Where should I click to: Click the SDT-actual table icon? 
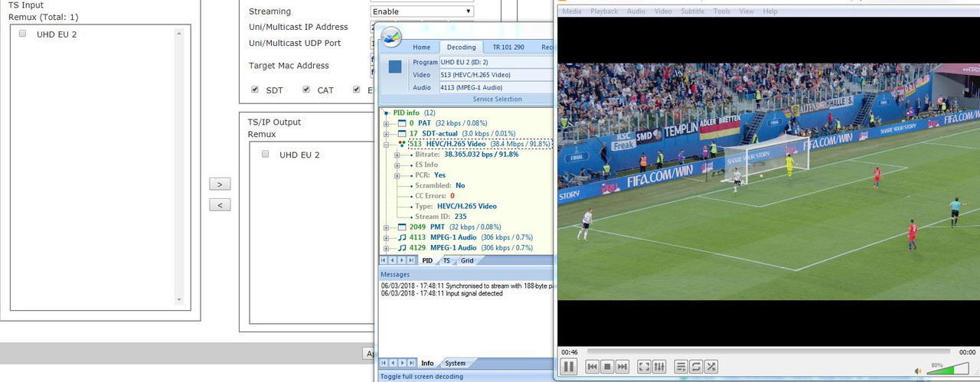point(401,133)
